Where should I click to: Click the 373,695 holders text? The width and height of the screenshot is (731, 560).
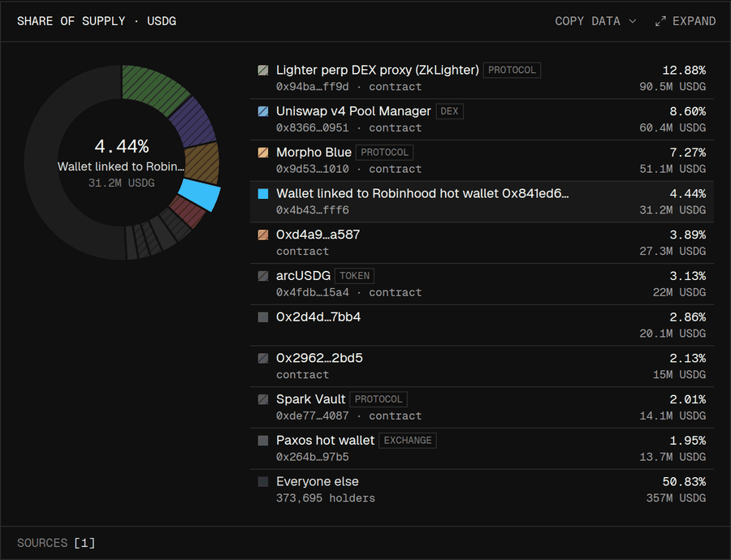(x=326, y=498)
